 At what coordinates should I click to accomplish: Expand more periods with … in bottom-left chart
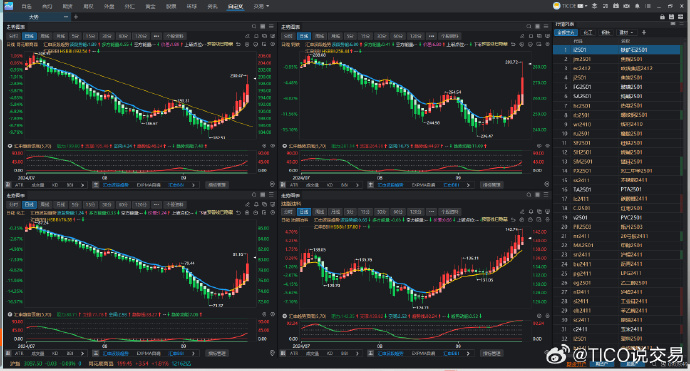(x=156, y=205)
